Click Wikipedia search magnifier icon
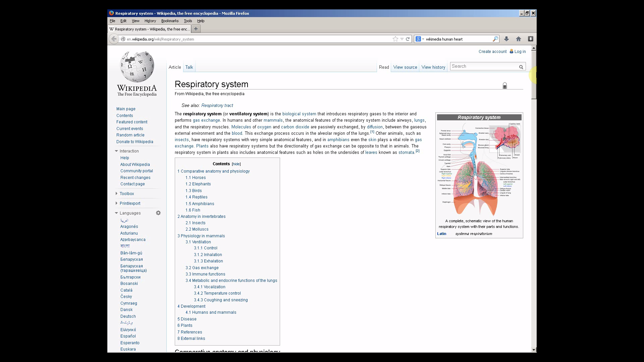 coord(521,67)
